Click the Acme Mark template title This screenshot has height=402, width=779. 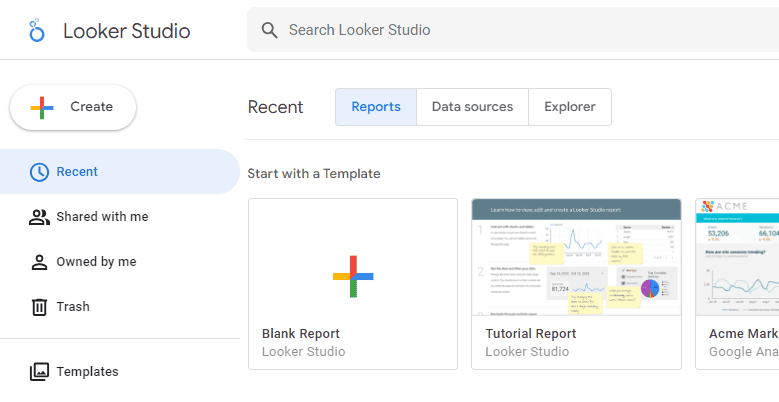(744, 333)
